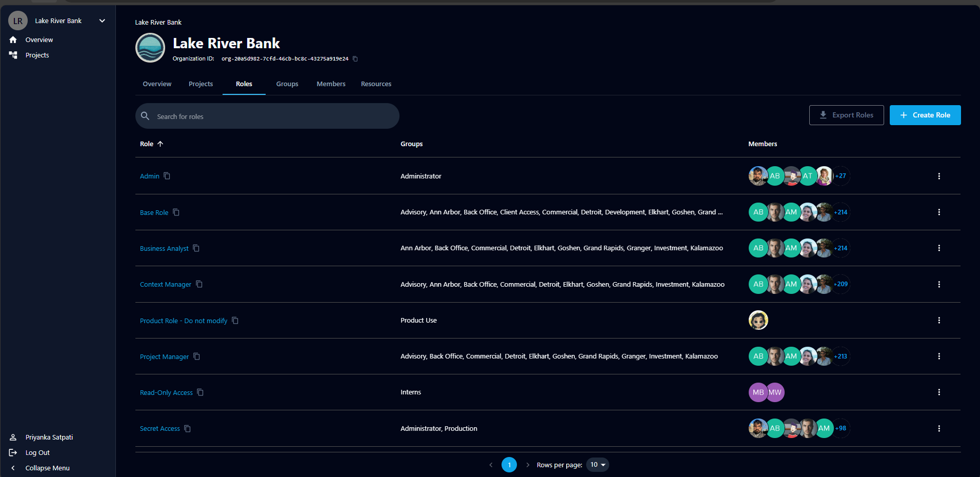Screen dimensions: 980x477
Task: Sort by Role column arrow
Action: pyautogui.click(x=161, y=144)
